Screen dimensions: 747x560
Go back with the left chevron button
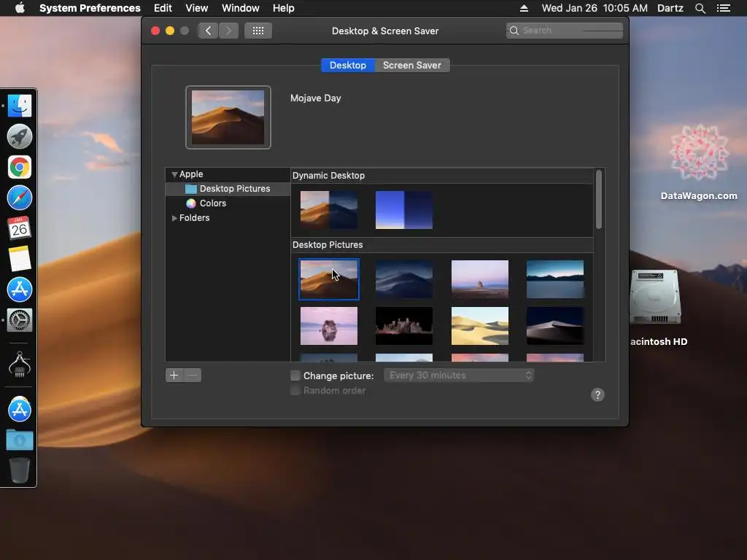click(x=208, y=31)
